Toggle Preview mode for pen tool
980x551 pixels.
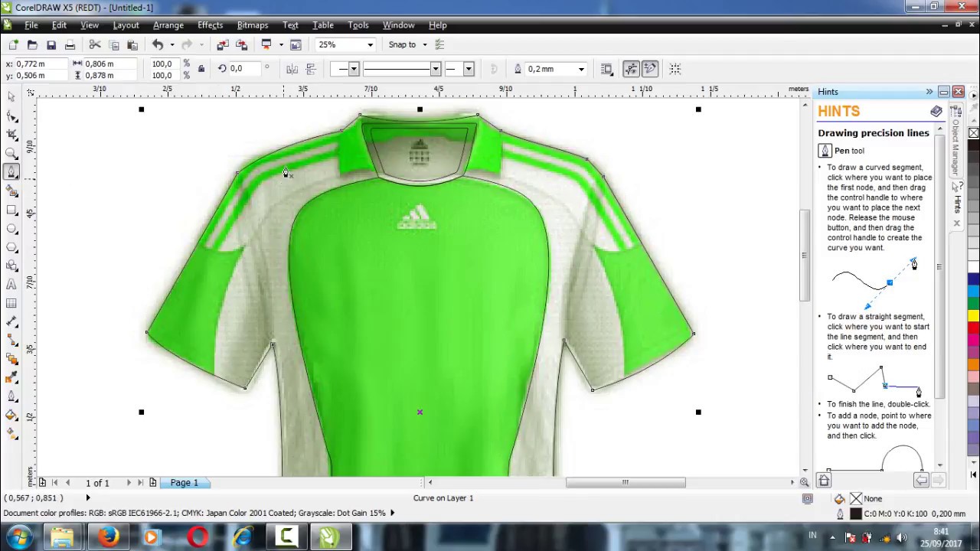point(631,69)
